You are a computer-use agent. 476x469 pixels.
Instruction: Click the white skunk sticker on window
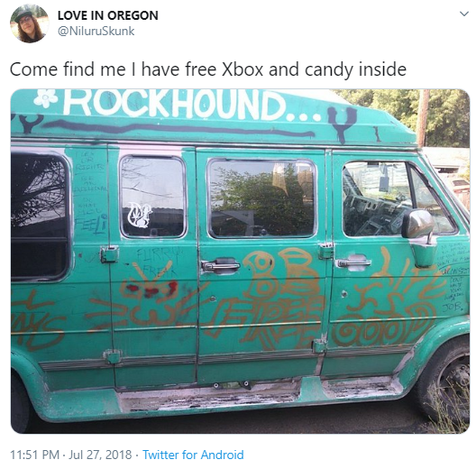139,215
